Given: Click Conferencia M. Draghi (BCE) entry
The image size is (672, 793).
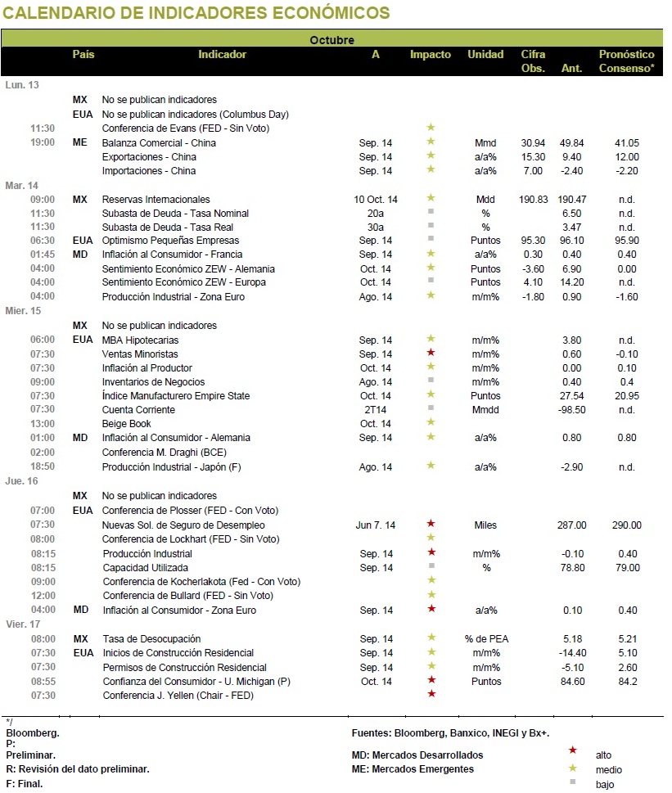Looking at the screenshot, I should point(165,453).
